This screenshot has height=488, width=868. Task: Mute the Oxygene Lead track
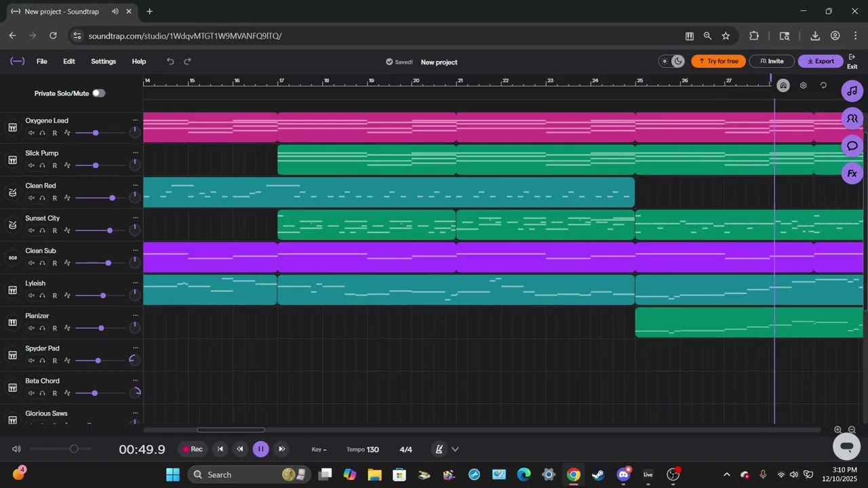pyautogui.click(x=31, y=133)
